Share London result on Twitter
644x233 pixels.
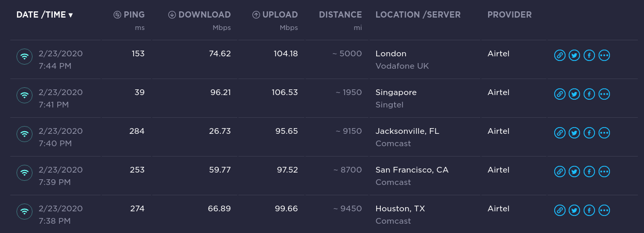point(574,55)
